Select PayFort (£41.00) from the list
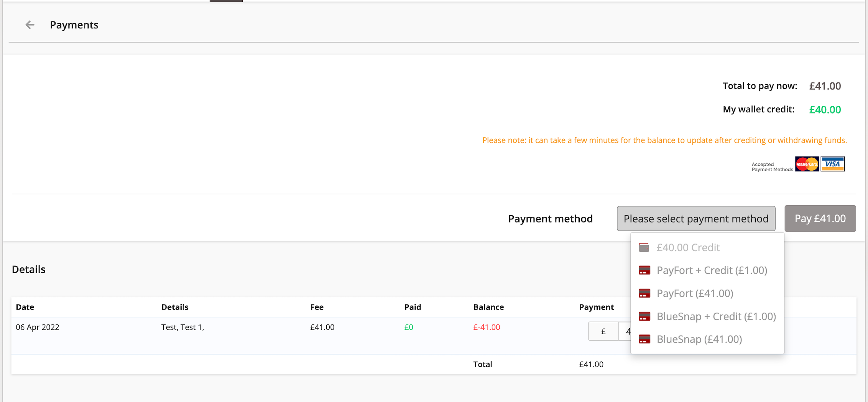868x402 pixels. (x=695, y=293)
